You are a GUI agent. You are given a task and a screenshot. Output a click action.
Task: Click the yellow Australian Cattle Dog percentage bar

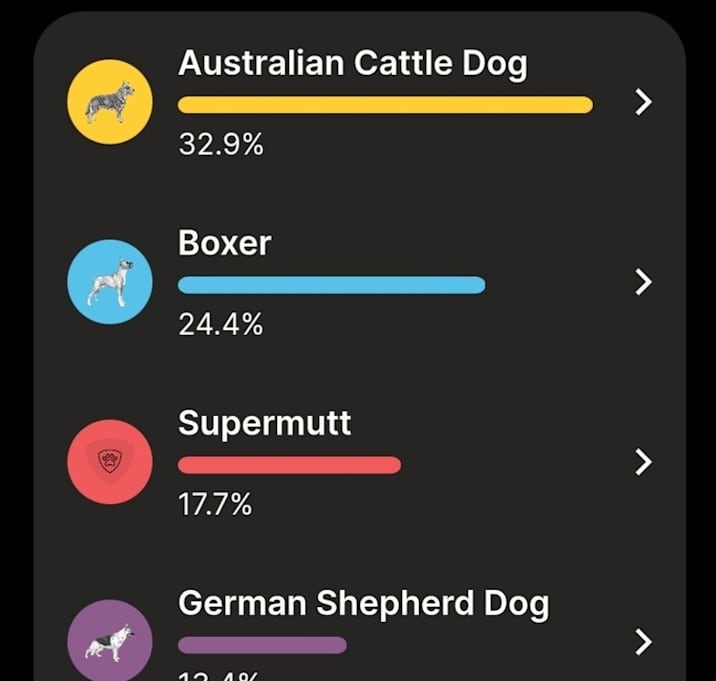pos(385,105)
